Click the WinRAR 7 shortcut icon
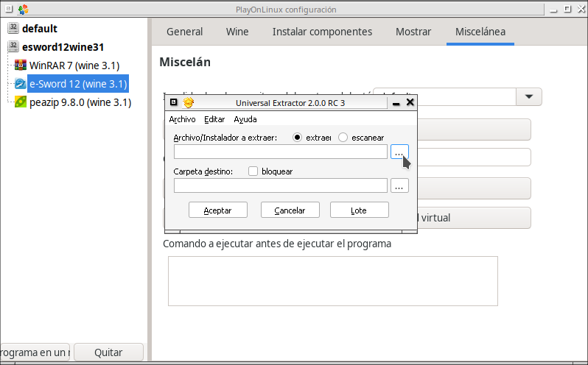This screenshot has width=588, height=365. click(20, 65)
